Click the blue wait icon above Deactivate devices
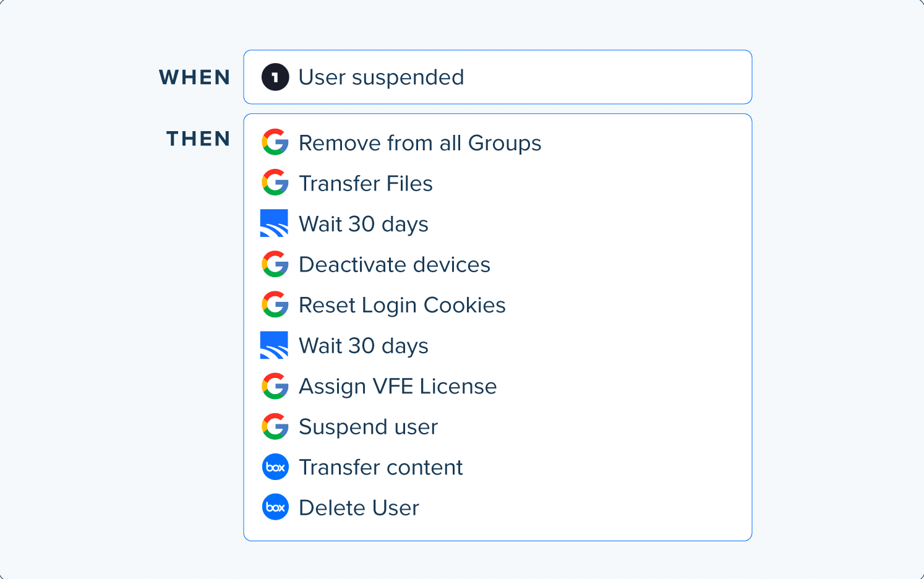Screen dimensions: 924x579 pos(274,223)
